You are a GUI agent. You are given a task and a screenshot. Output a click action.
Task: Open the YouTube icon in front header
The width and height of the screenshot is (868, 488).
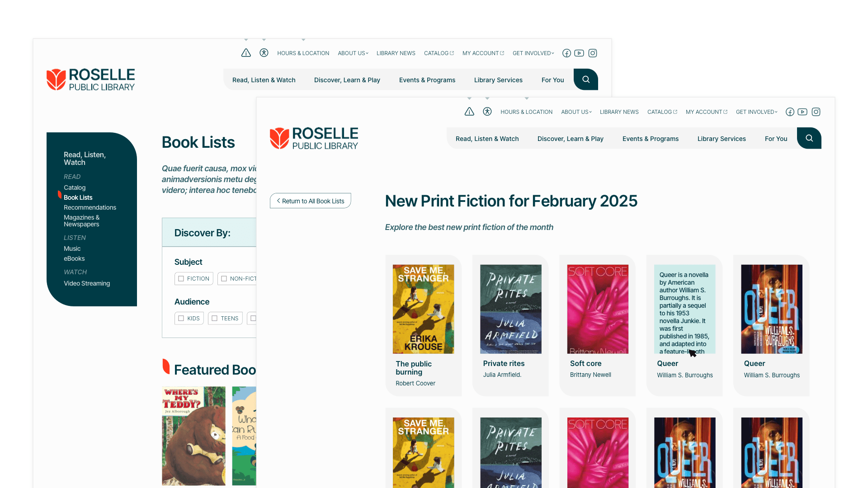pos(802,112)
